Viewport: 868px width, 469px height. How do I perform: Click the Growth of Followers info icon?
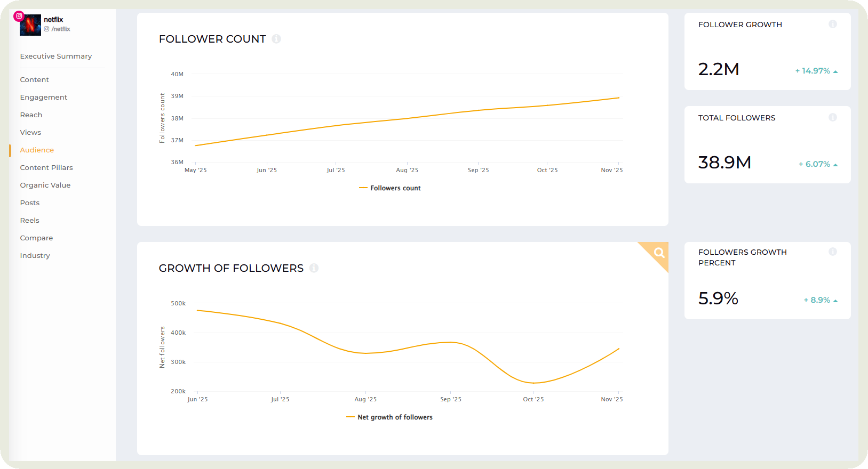(314, 268)
